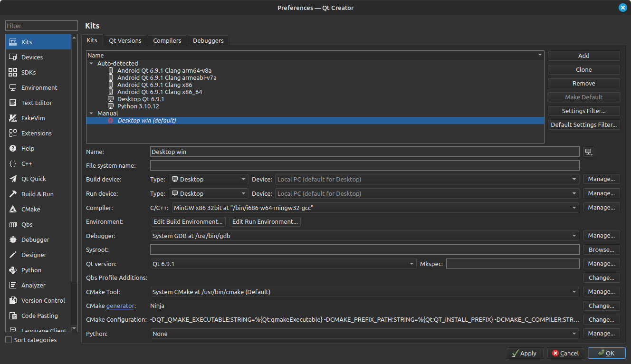Open the Environment category icon

(13, 87)
